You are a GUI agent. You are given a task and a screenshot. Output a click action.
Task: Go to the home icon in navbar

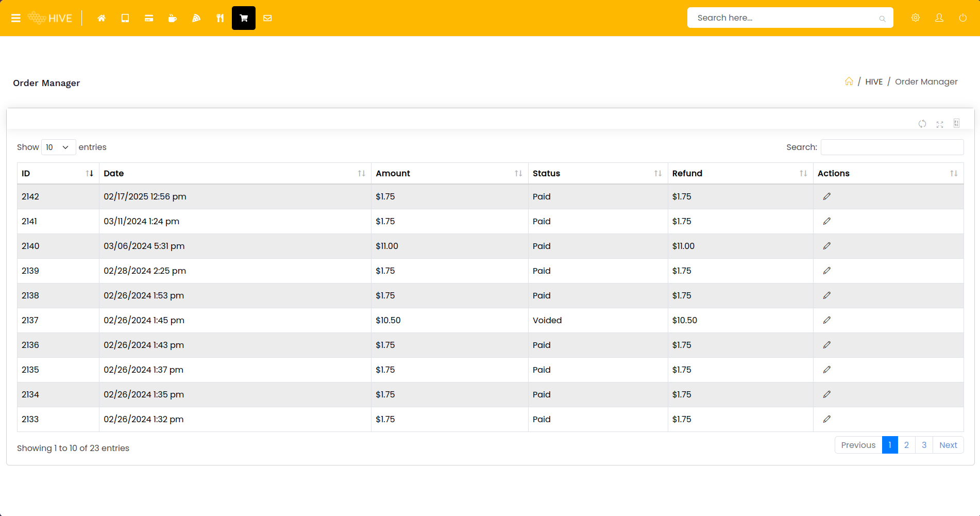[102, 18]
